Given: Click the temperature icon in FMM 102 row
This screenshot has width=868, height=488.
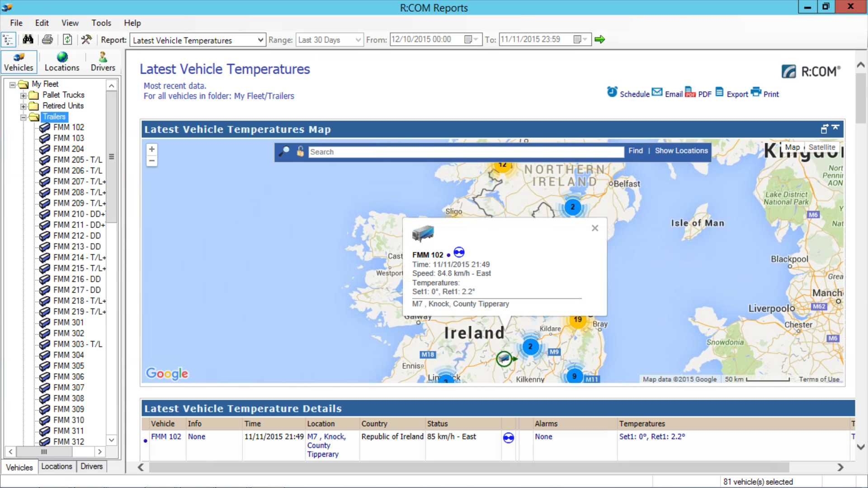Looking at the screenshot, I should click(509, 437).
